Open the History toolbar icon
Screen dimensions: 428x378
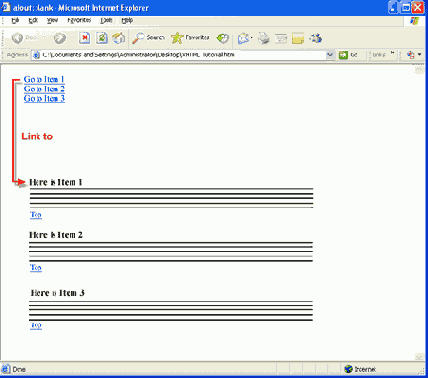[223, 38]
